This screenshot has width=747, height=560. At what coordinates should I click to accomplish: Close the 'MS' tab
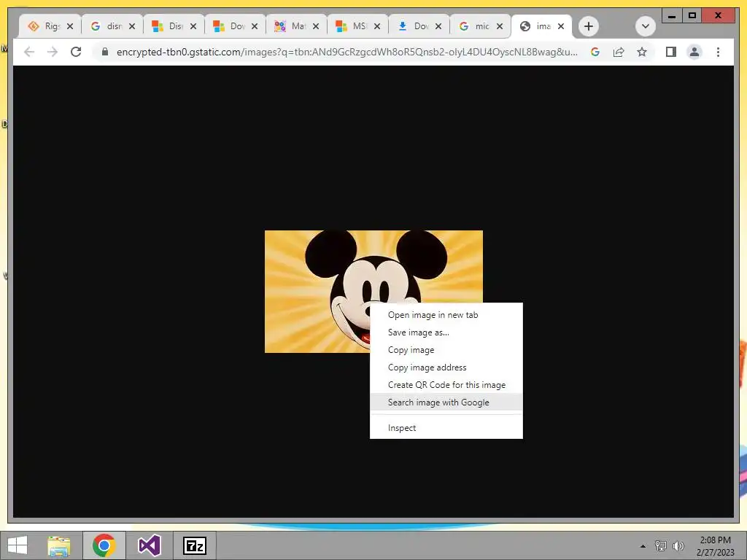click(377, 26)
